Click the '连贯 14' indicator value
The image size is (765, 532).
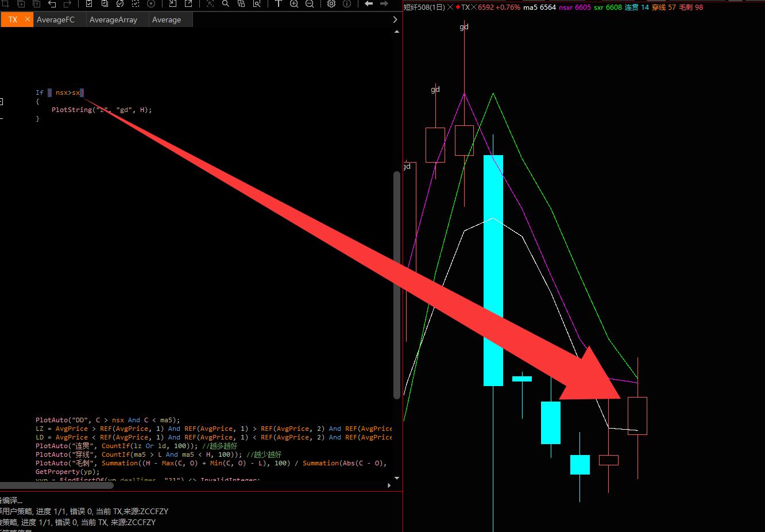[x=637, y=7]
